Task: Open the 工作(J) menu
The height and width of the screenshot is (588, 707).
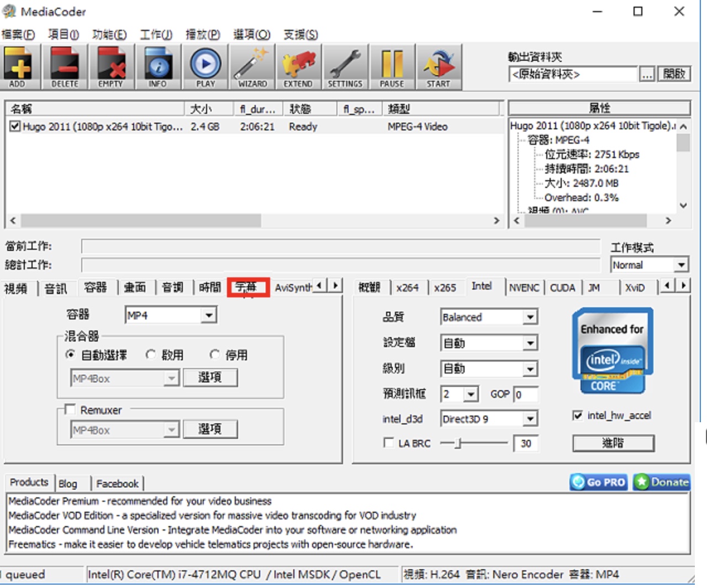Action: (156, 35)
